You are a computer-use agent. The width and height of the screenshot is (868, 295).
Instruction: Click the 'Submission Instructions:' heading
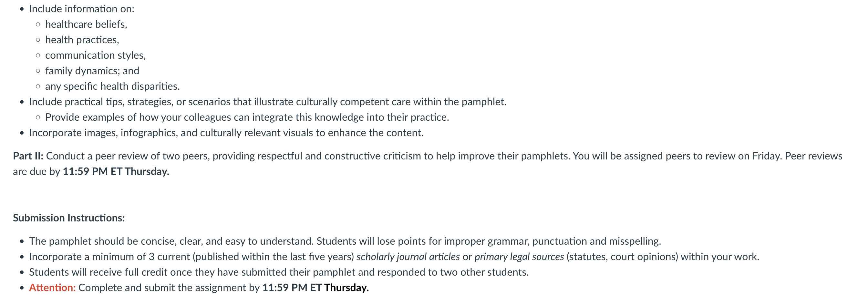tap(69, 218)
